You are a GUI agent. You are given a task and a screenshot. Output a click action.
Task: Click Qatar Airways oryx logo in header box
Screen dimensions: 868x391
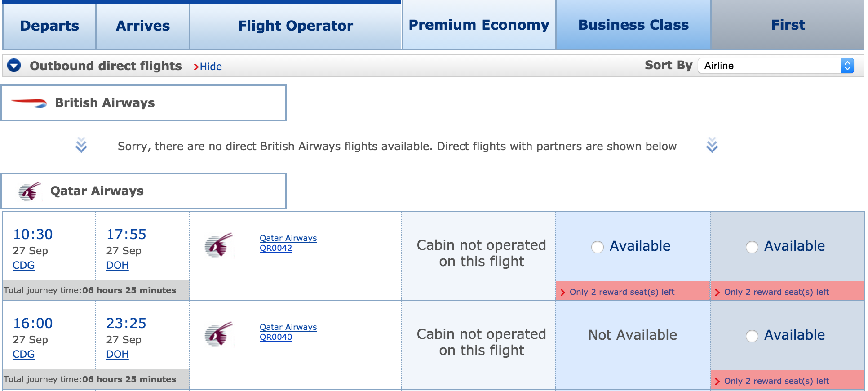[x=30, y=191]
